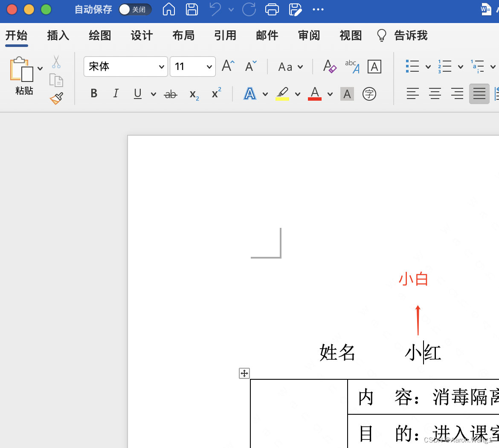Click the enclosed character 字 icon
This screenshot has width=499, height=448.
pyautogui.click(x=369, y=93)
